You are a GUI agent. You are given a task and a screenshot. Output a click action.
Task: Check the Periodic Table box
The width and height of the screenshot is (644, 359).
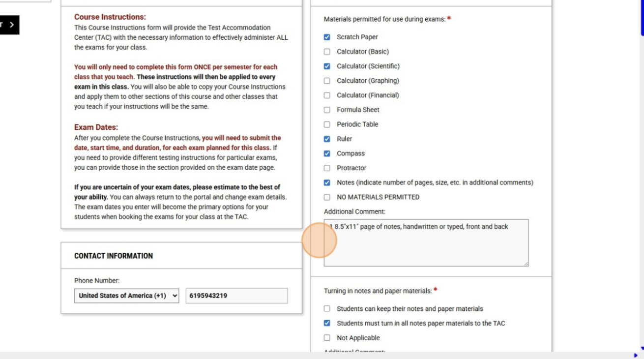click(x=327, y=124)
